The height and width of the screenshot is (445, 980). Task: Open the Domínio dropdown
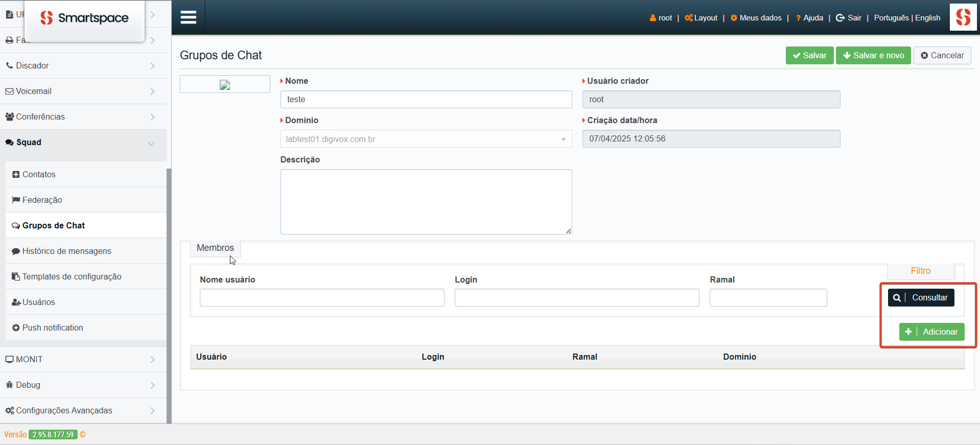click(426, 139)
